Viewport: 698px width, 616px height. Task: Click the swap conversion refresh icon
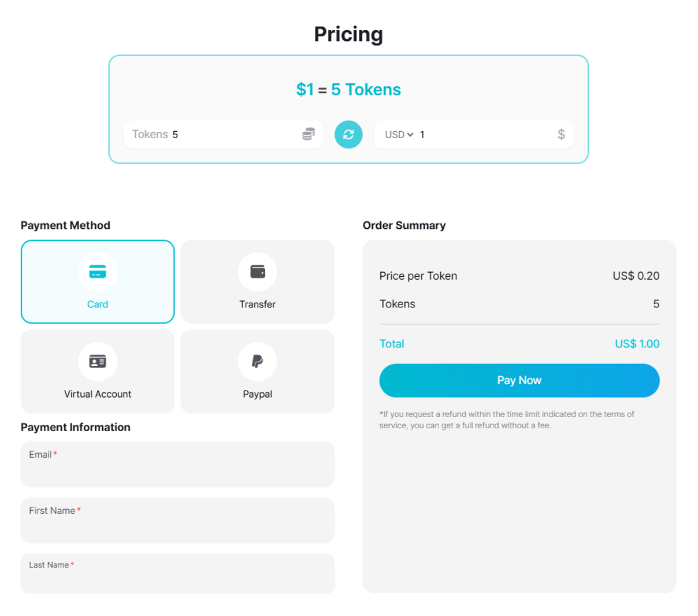coord(348,135)
